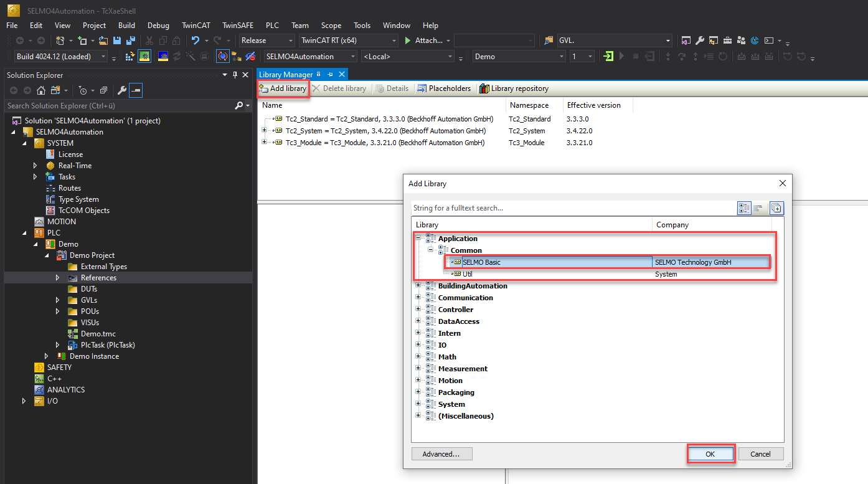Open the Release configuration dropdown
Screen dimensions: 868x484
tap(290, 40)
